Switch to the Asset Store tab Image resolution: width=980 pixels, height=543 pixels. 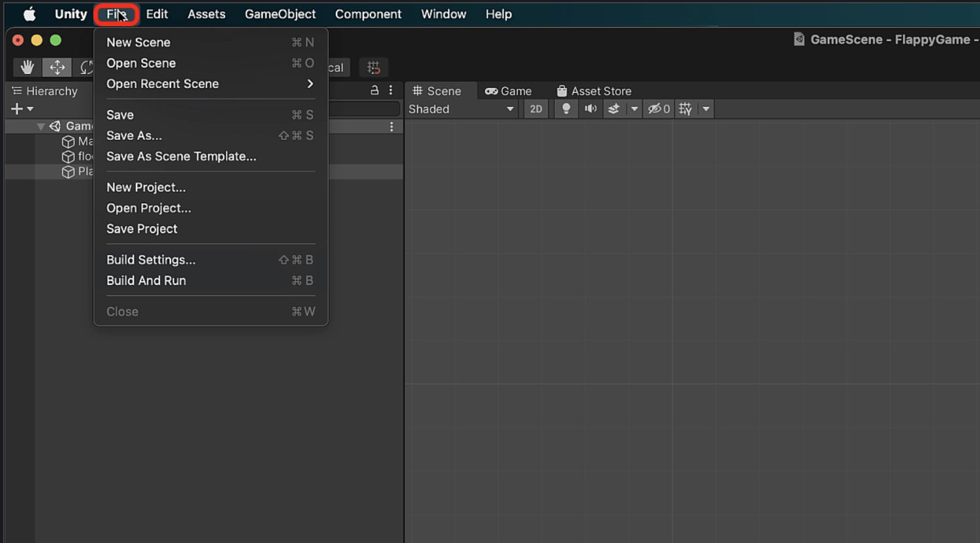(594, 91)
